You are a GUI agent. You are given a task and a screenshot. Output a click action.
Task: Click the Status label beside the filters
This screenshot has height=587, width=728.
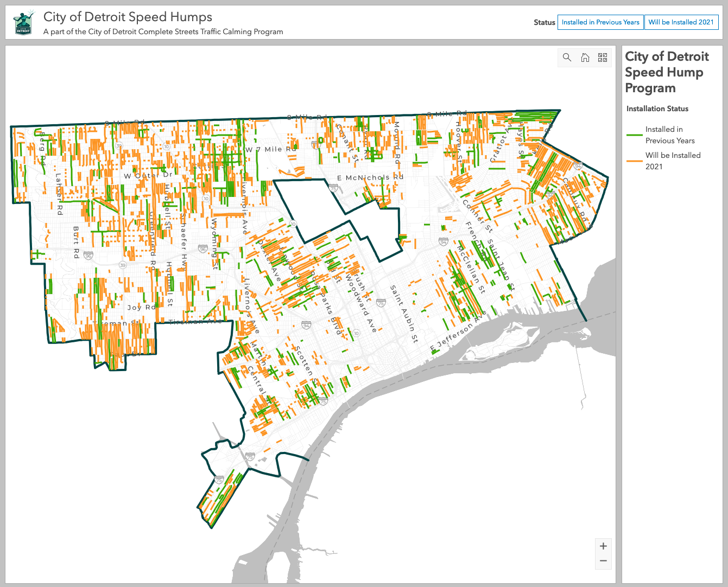point(544,22)
